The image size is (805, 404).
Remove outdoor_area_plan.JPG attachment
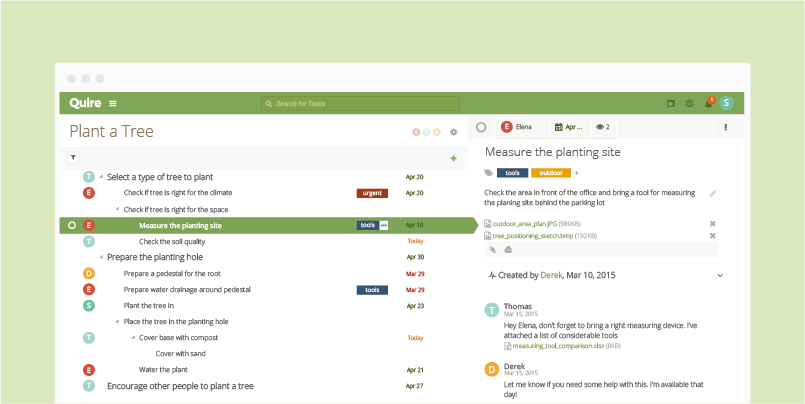point(713,224)
